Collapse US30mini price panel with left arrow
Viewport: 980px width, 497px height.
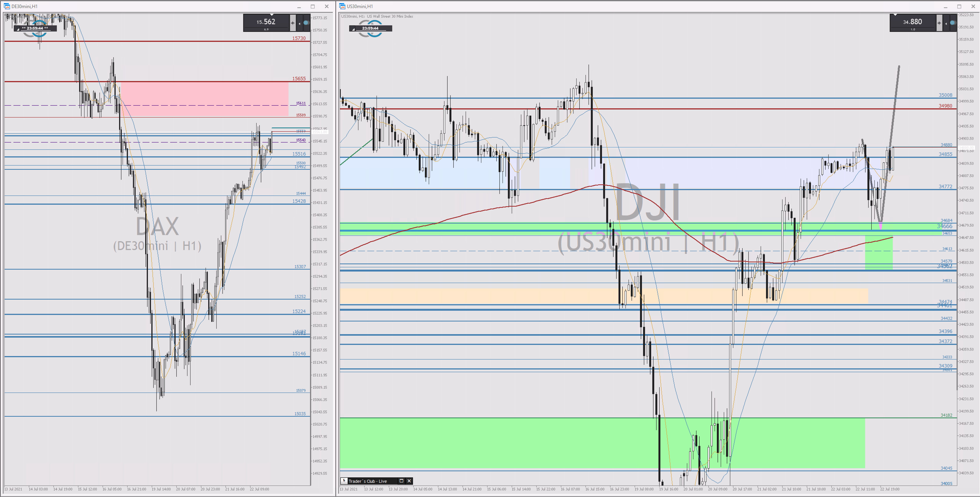point(946,24)
